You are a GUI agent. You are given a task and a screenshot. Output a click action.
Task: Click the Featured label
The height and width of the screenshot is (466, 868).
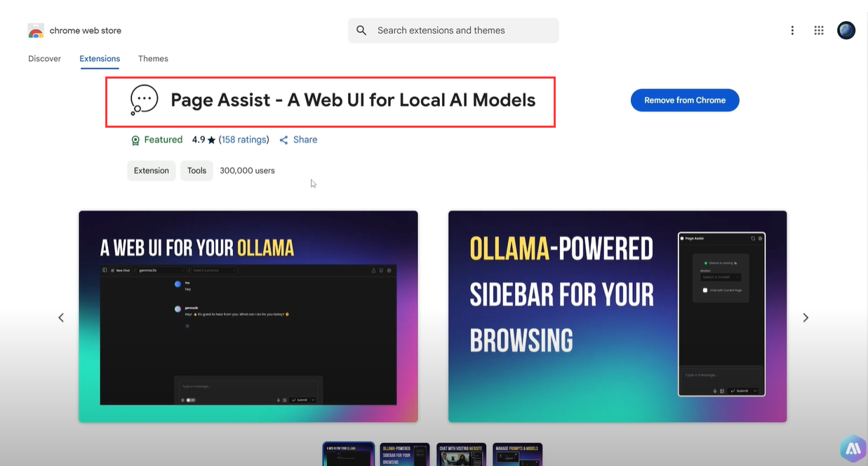click(163, 140)
